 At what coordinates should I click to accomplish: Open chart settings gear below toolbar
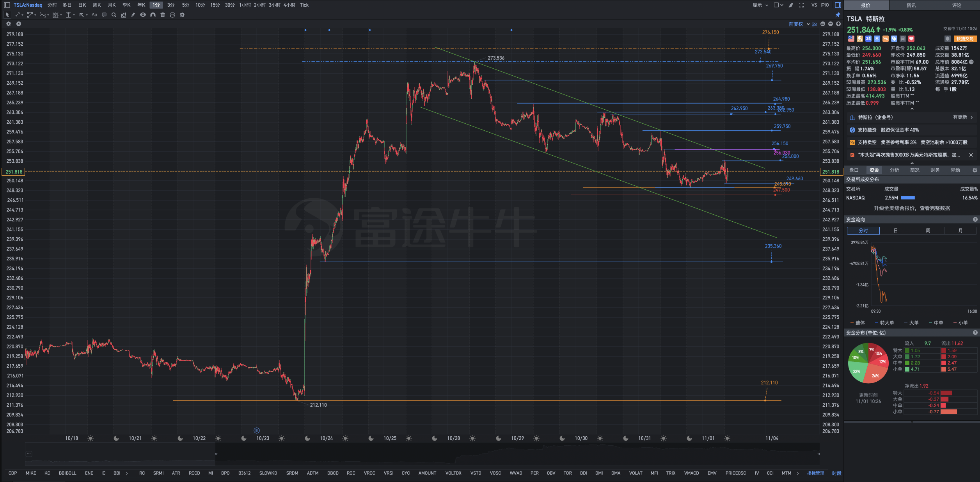pyautogui.click(x=9, y=24)
